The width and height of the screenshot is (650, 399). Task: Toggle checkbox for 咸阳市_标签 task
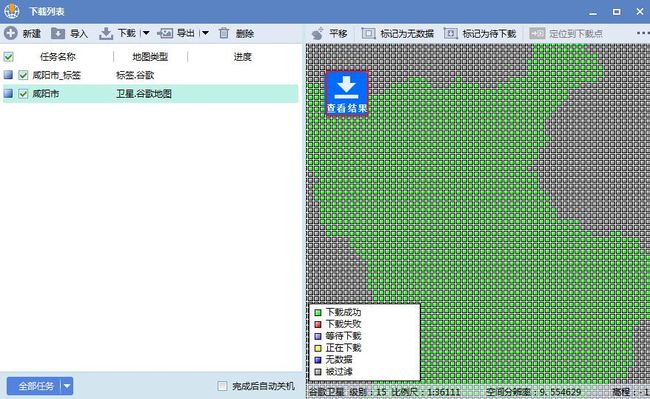(x=23, y=75)
